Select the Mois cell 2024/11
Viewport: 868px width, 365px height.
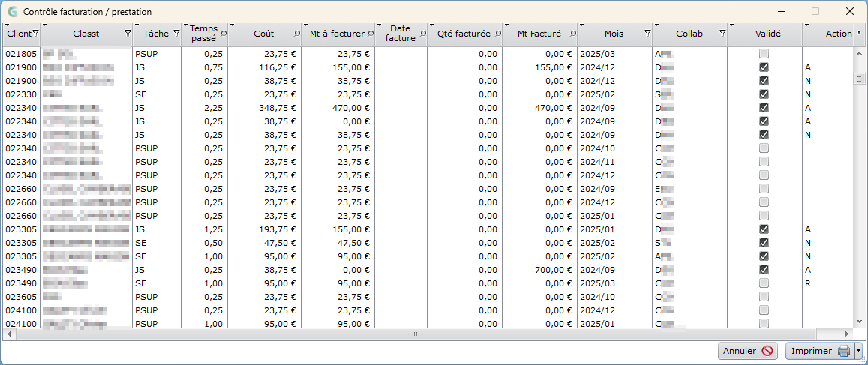(x=614, y=161)
